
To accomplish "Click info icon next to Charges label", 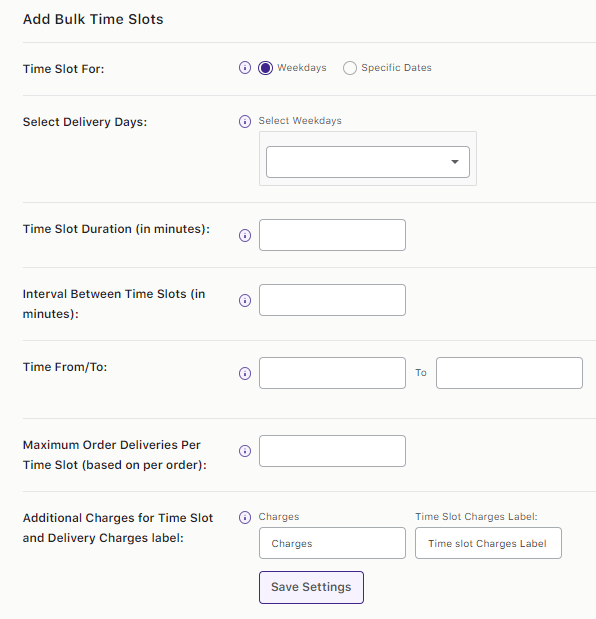I will (x=245, y=517).
